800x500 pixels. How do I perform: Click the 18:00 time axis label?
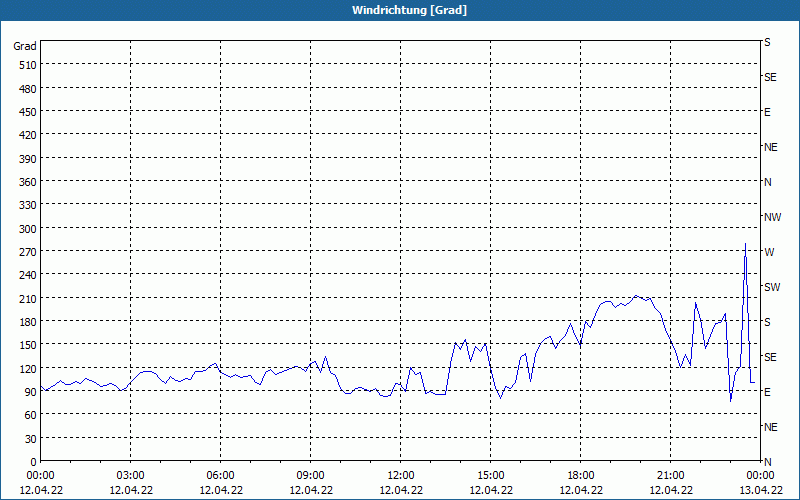click(x=581, y=476)
